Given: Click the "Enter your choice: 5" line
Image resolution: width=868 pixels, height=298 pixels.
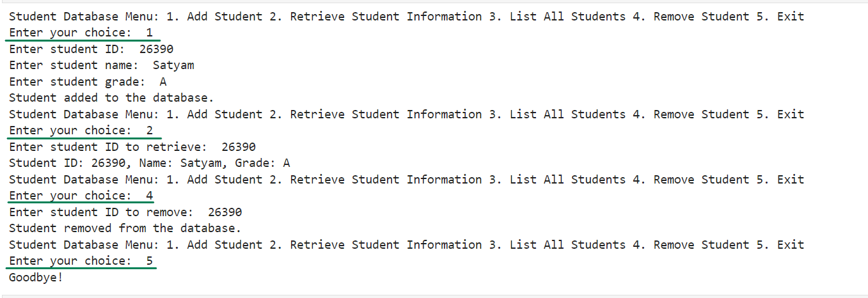Looking at the screenshot, I should [x=81, y=261].
